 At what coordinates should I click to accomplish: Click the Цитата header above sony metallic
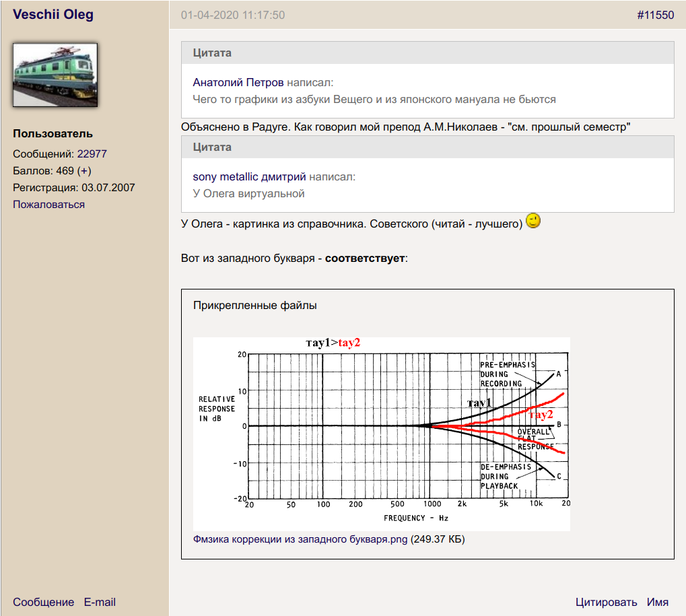click(x=212, y=147)
